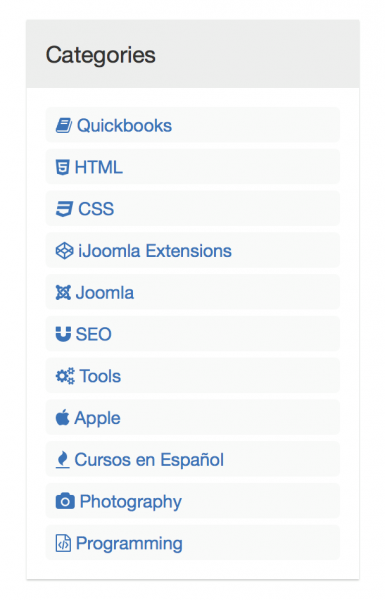The height and width of the screenshot is (600, 385).
Task: Click the flame icon beside Cursos en Español
Action: click(62, 460)
